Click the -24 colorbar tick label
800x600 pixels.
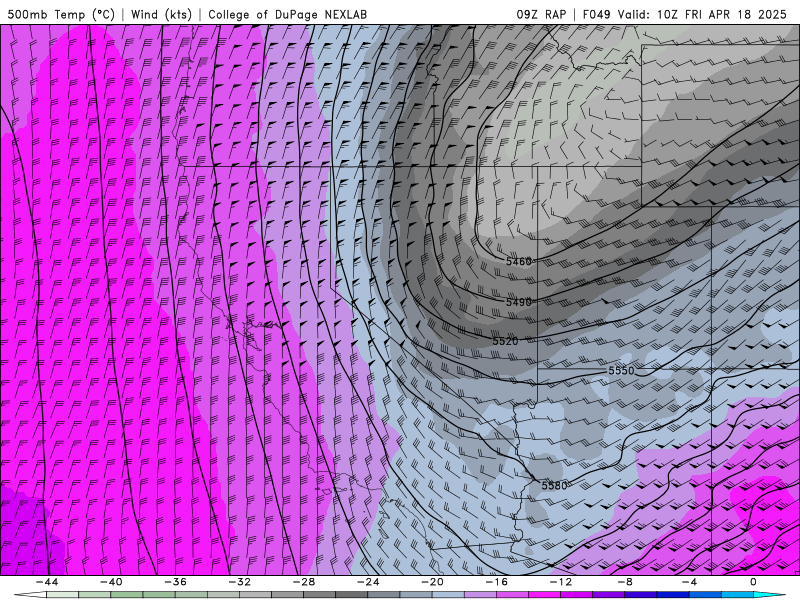point(368,582)
